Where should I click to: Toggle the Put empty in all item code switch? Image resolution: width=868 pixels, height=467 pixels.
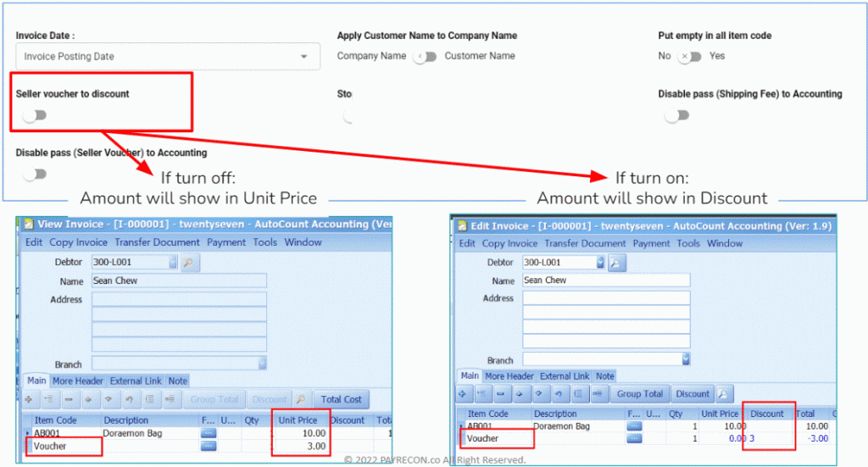(690, 57)
